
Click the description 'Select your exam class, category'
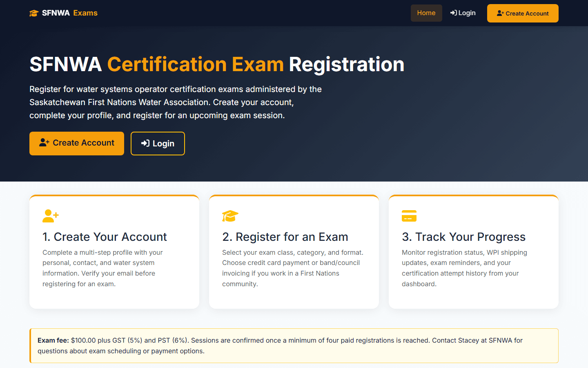(x=293, y=268)
